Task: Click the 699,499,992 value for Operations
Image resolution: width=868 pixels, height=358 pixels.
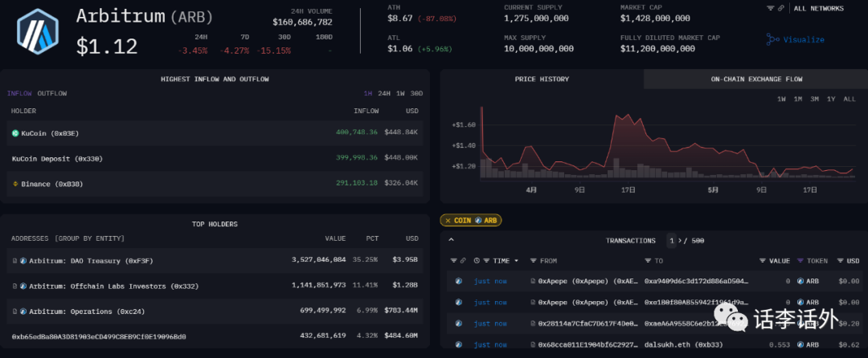Action: pyautogui.click(x=322, y=311)
